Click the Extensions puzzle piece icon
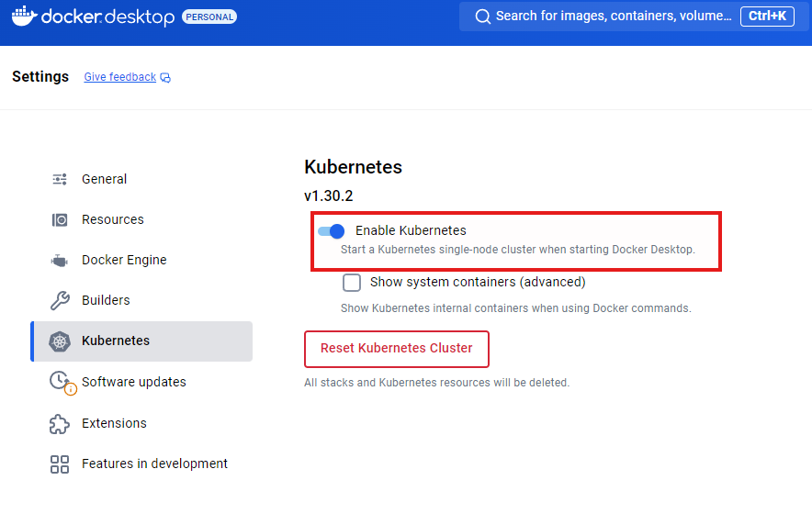 pyautogui.click(x=59, y=424)
